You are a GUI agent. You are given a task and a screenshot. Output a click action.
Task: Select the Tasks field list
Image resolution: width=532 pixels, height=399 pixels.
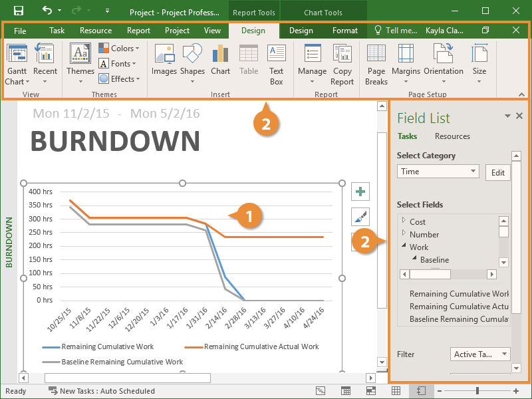click(x=407, y=136)
